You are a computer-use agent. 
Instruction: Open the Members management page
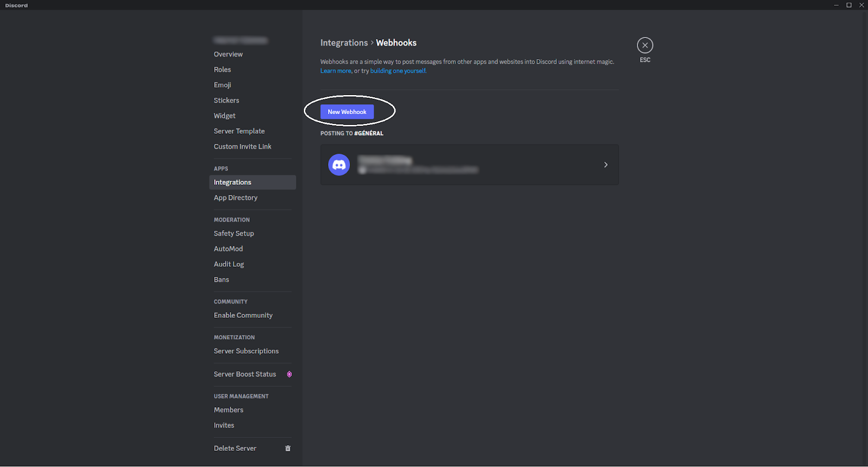[x=228, y=410]
